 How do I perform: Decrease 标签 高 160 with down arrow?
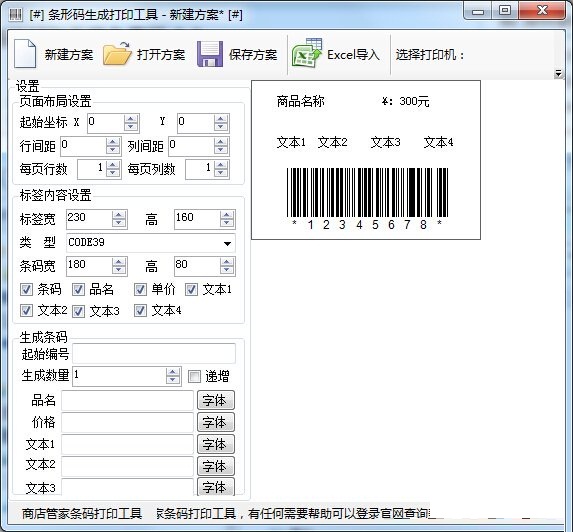(x=227, y=223)
